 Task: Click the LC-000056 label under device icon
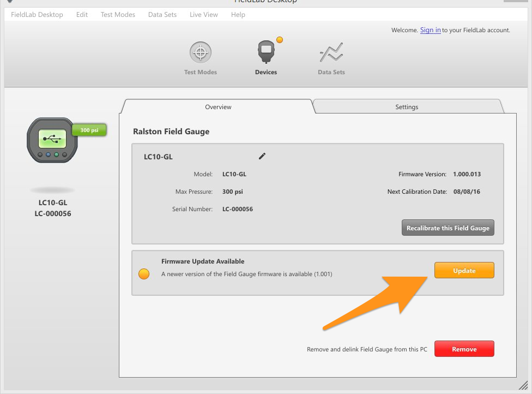tap(52, 213)
